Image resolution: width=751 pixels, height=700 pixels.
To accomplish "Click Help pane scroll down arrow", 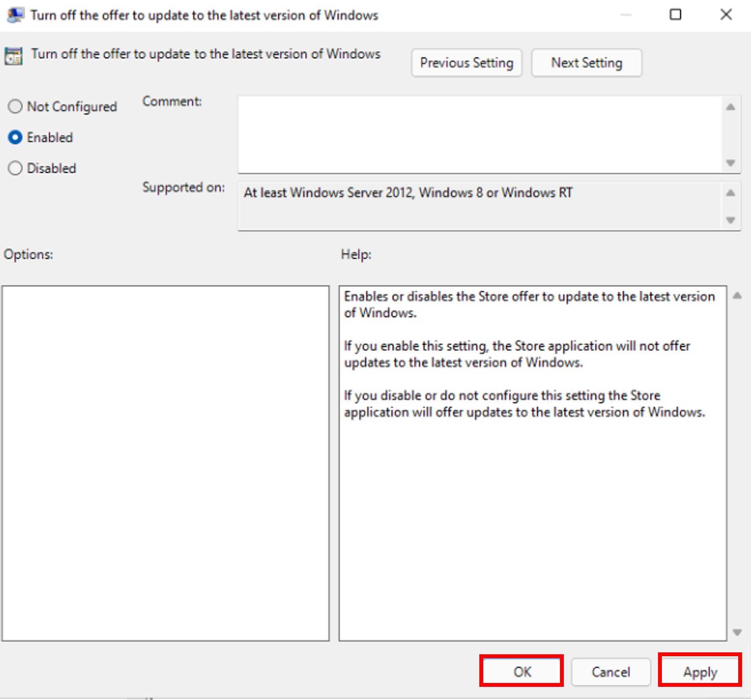I will [x=737, y=632].
